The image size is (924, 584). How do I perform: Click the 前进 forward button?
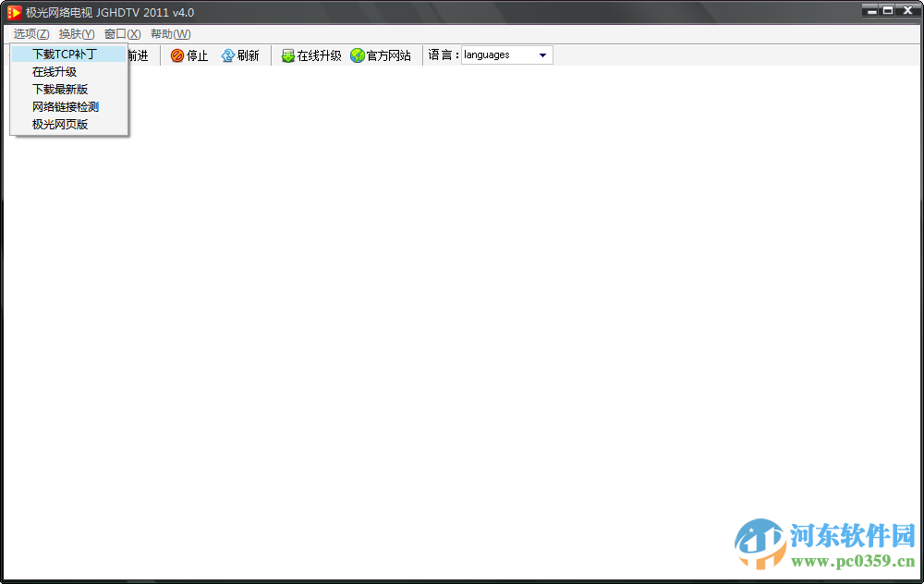(139, 55)
